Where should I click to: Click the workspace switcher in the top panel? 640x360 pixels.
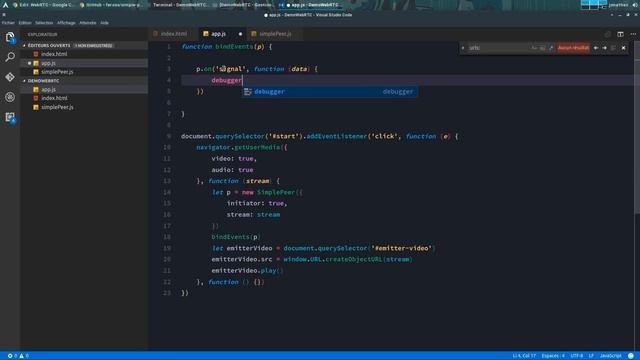[594, 5]
